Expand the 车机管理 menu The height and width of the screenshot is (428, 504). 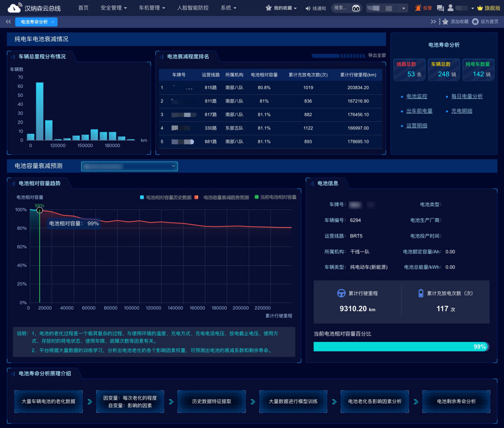point(152,8)
